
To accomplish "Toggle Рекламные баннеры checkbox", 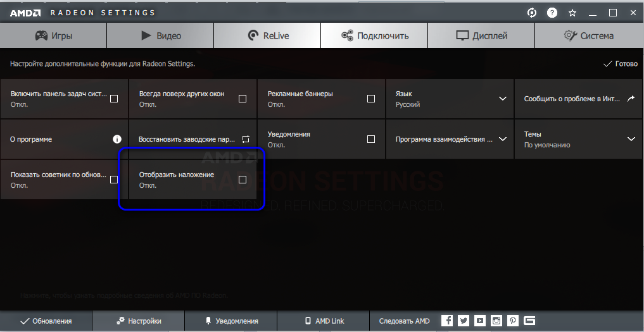I will [x=371, y=99].
